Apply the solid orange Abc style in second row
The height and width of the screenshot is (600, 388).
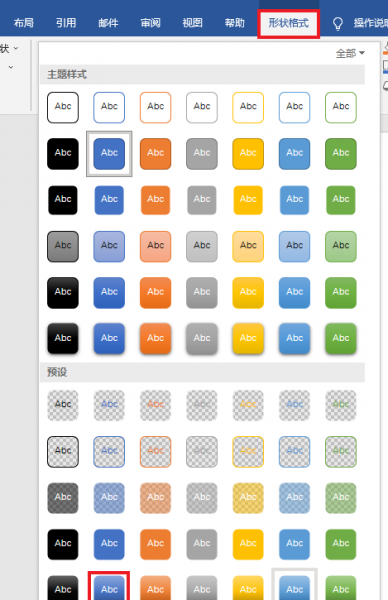[x=155, y=153]
